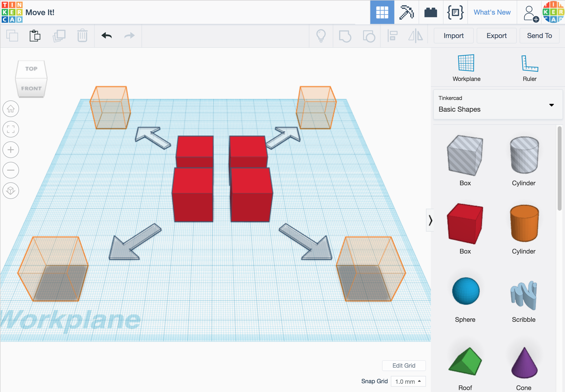
Task: Click the Copy icon in toolbar
Action: 12,36
